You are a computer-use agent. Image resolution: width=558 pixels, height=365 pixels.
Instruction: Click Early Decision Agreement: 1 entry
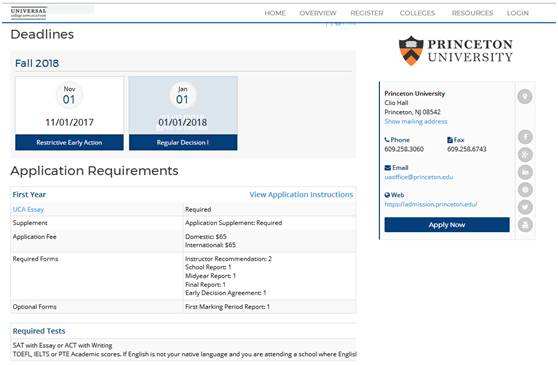tap(226, 293)
